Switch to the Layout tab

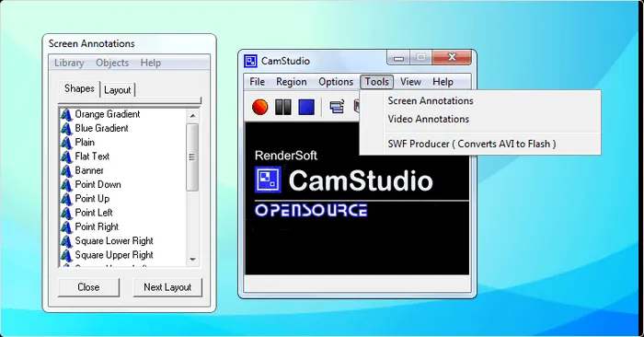[118, 90]
